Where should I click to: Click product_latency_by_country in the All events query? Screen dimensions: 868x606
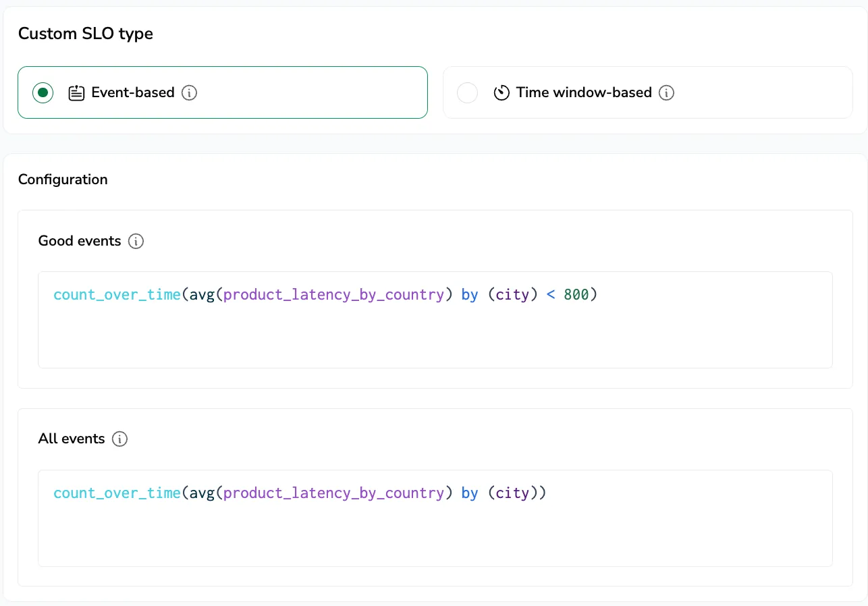click(x=333, y=493)
